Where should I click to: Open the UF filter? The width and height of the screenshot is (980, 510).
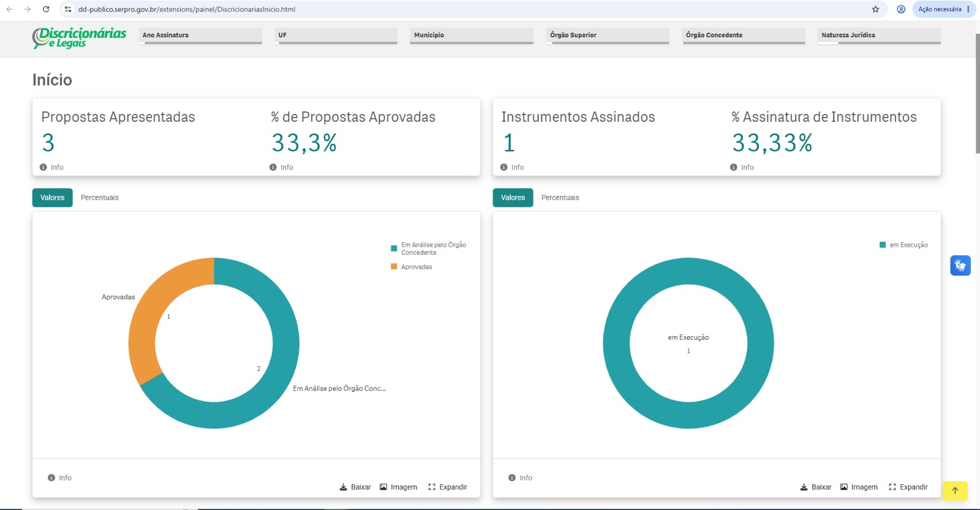[x=336, y=36]
